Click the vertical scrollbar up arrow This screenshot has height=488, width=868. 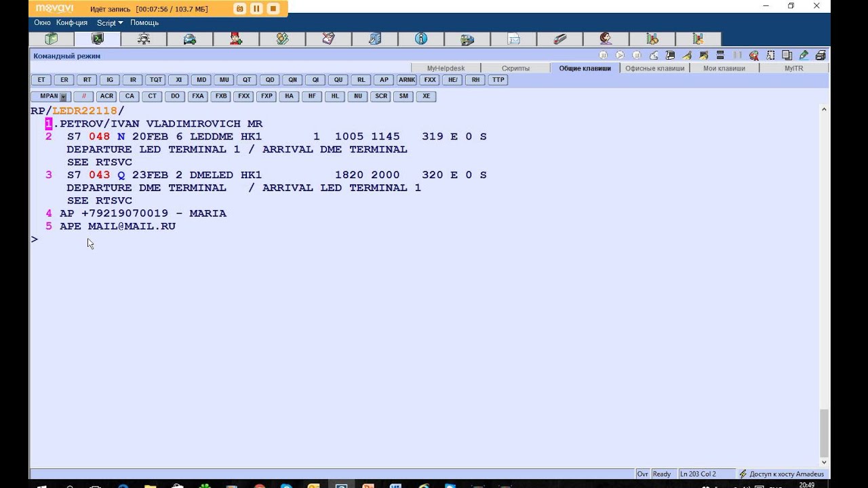tap(824, 109)
